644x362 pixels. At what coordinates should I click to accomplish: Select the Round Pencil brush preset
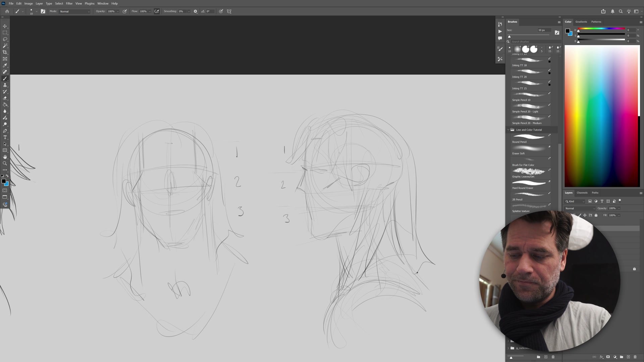tap(529, 137)
